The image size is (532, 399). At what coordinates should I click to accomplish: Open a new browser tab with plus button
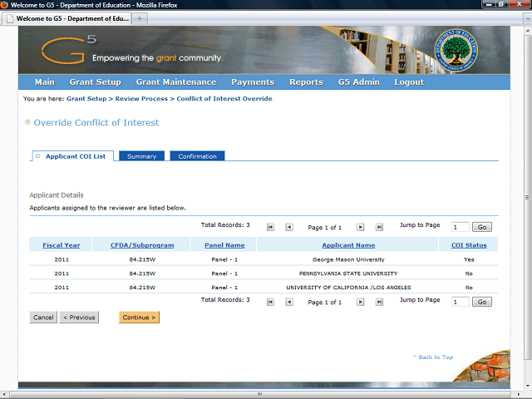140,18
